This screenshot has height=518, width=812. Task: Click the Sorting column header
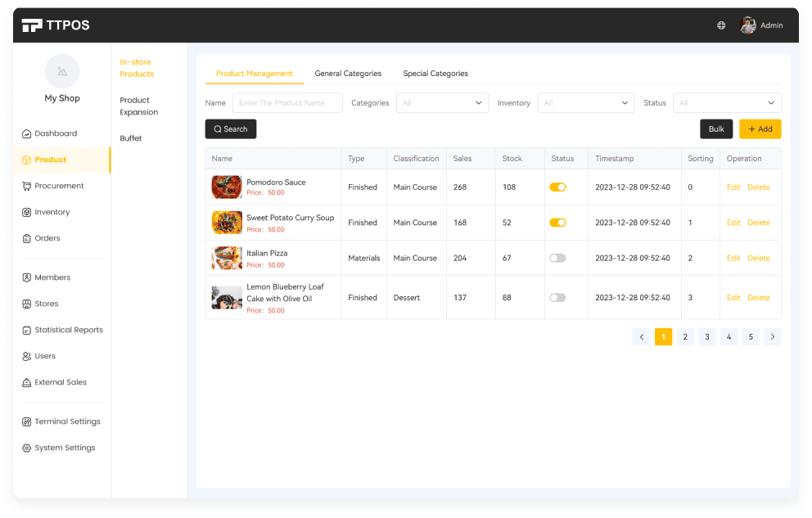tap(700, 159)
